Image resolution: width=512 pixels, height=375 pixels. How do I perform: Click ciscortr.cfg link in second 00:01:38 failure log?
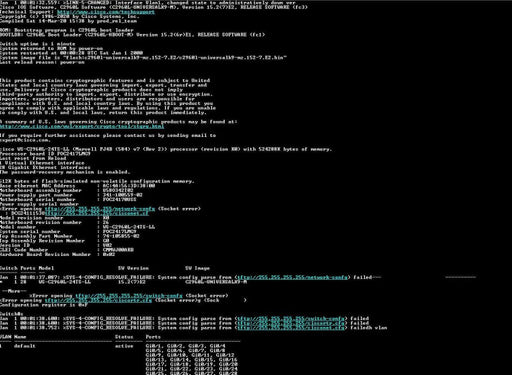pyautogui.click(x=291, y=323)
